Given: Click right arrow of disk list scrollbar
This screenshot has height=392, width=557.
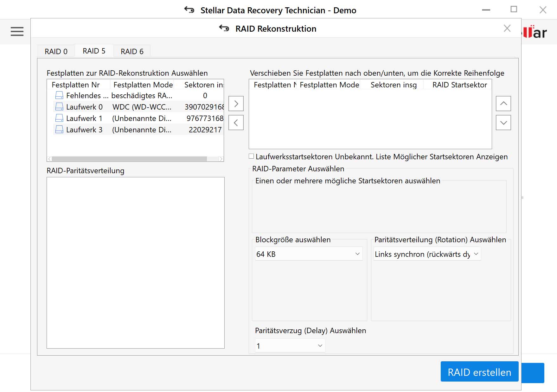Looking at the screenshot, I should pyautogui.click(x=221, y=159).
